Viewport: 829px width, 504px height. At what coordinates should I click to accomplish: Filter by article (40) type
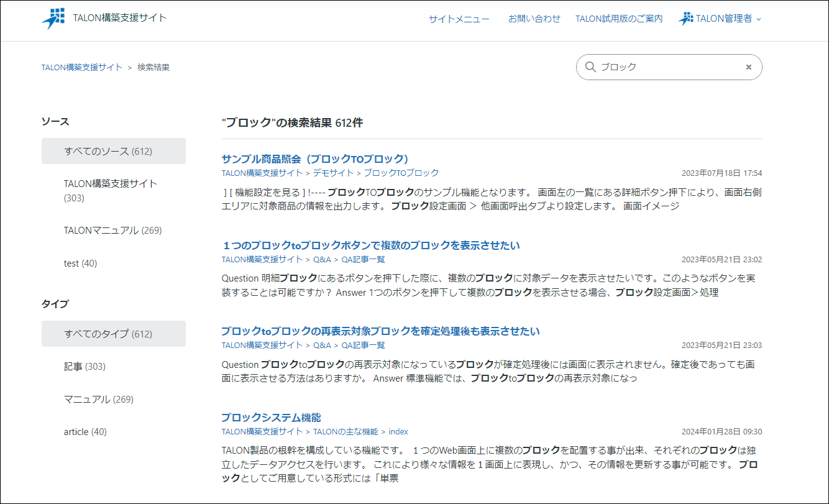[x=114, y=432]
